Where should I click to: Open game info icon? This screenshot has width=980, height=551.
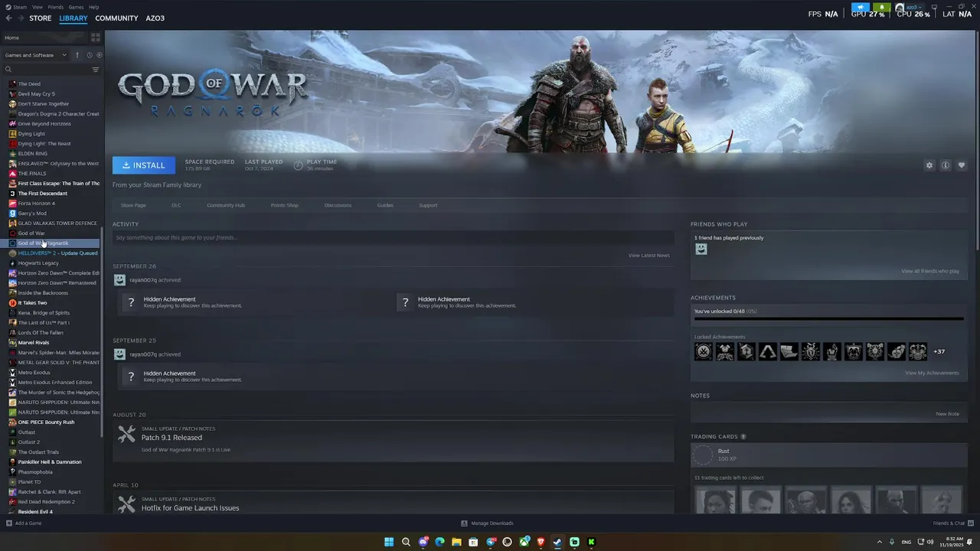click(x=946, y=165)
